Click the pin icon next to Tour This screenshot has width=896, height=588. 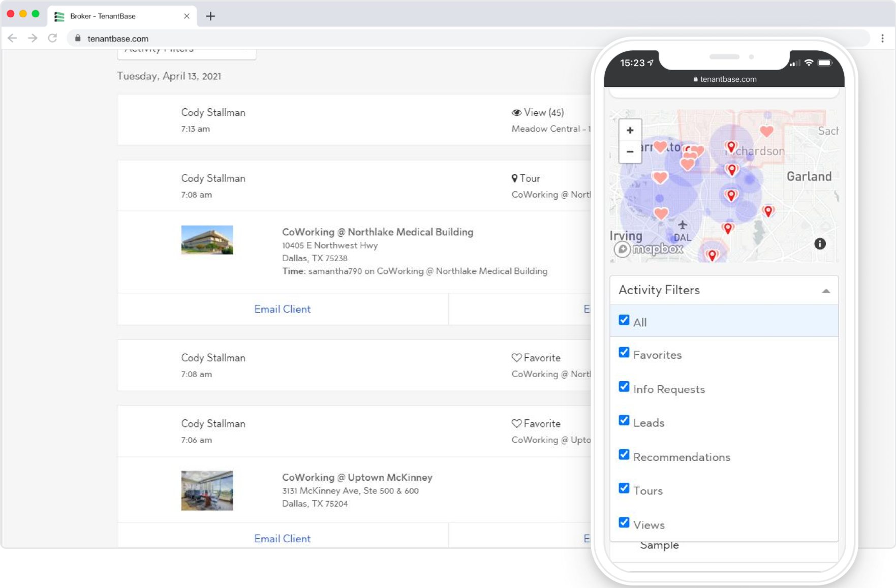(x=514, y=178)
